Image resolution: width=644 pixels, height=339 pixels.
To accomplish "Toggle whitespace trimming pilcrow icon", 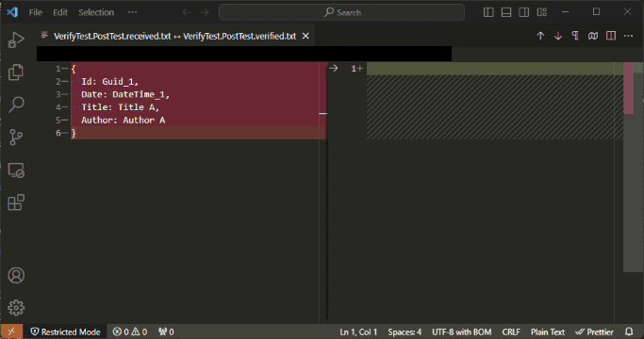I will coord(575,36).
